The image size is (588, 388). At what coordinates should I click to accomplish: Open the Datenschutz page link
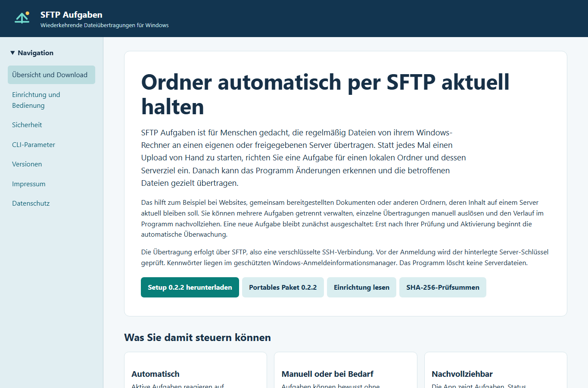pyautogui.click(x=51, y=203)
